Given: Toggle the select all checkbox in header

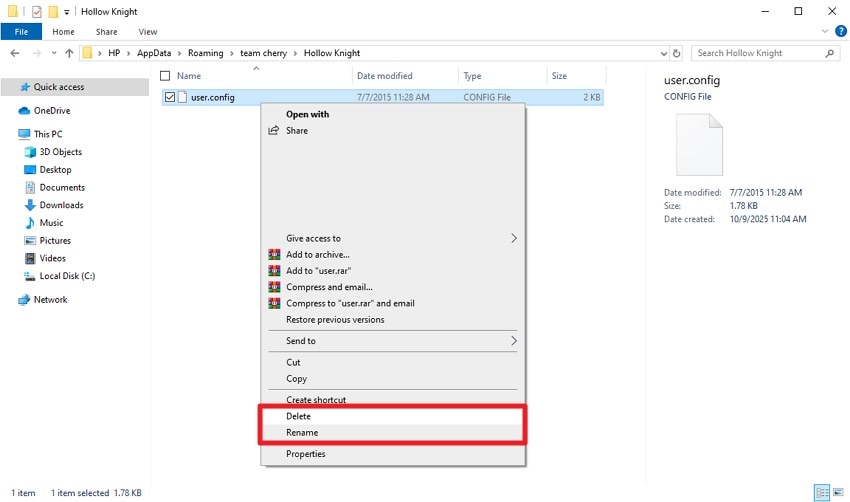Looking at the screenshot, I should pyautogui.click(x=165, y=76).
